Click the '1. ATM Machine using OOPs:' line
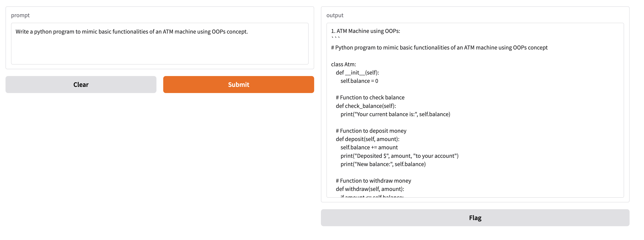The height and width of the screenshot is (240, 644). click(365, 31)
